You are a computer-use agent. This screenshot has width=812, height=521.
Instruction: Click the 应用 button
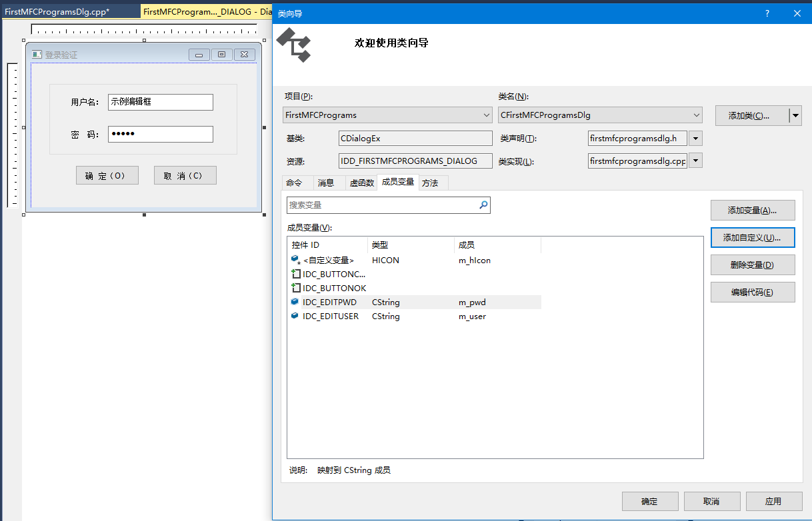[773, 501]
